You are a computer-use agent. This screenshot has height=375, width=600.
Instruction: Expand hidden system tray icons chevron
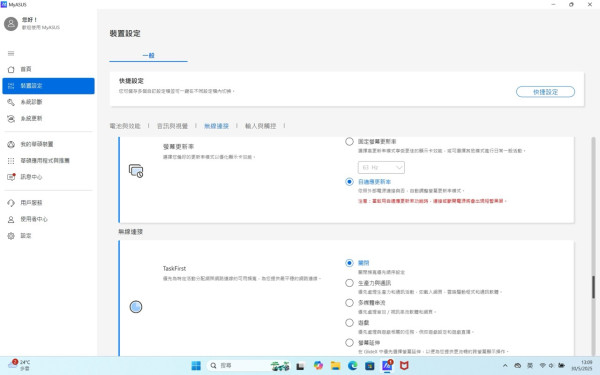tap(505, 365)
